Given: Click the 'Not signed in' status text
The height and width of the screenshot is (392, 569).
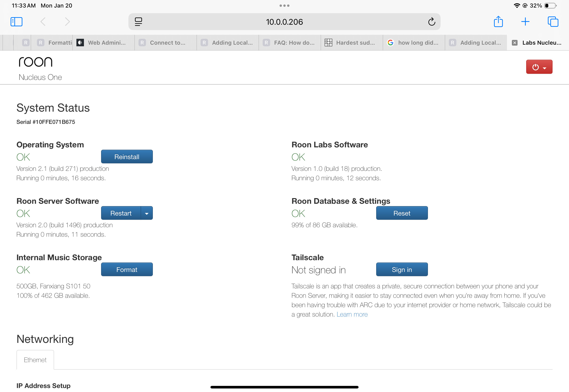Looking at the screenshot, I should (318, 270).
